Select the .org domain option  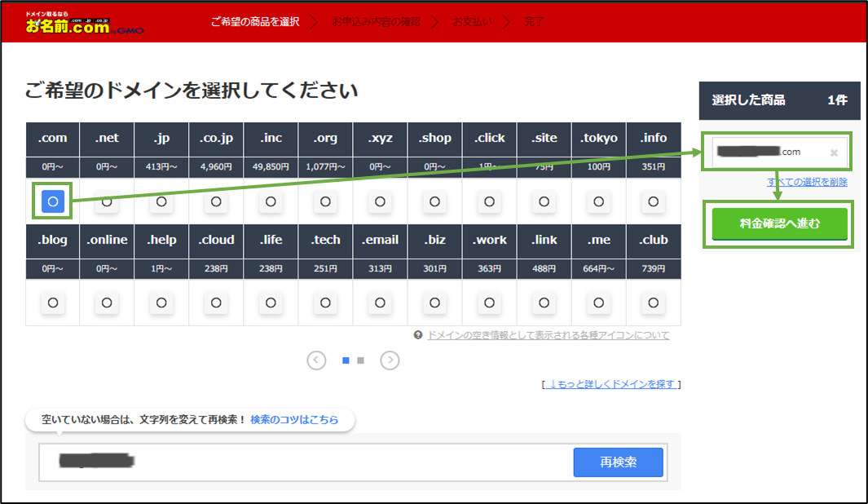pyautogui.click(x=325, y=201)
